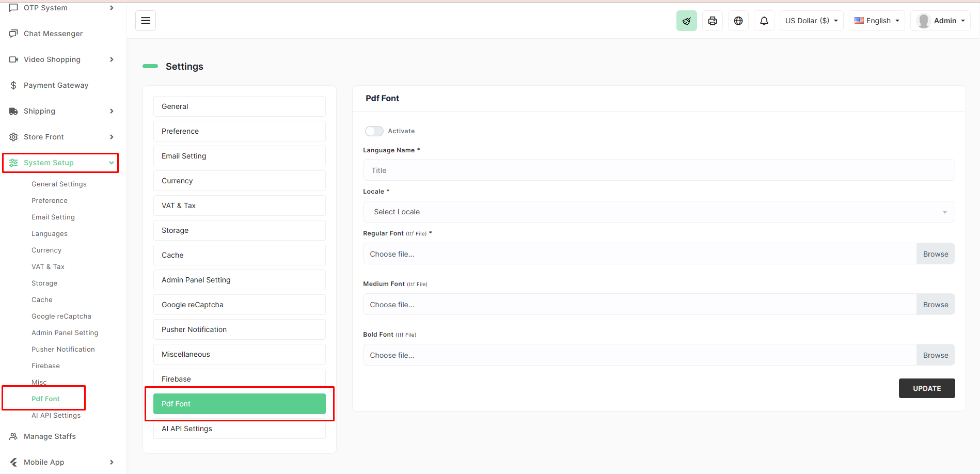Open the US Dollar currency dropdown
Screen dimensions: 980x474
(x=811, y=21)
